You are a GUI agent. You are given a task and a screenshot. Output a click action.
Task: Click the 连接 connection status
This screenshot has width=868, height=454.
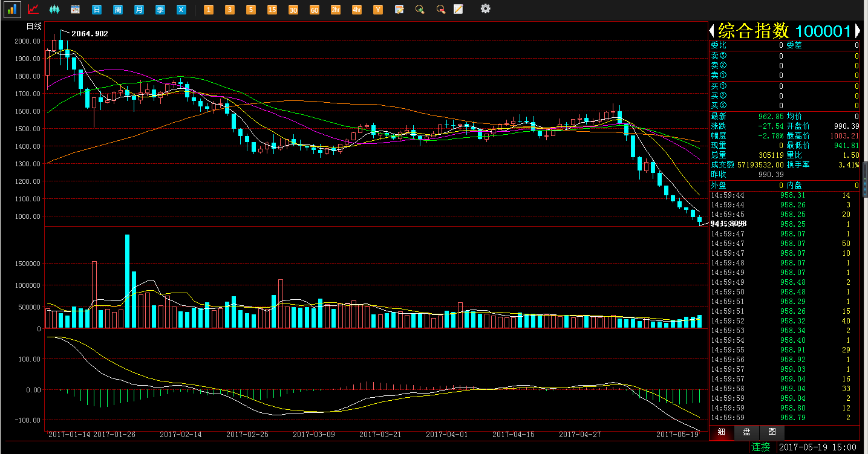761,447
